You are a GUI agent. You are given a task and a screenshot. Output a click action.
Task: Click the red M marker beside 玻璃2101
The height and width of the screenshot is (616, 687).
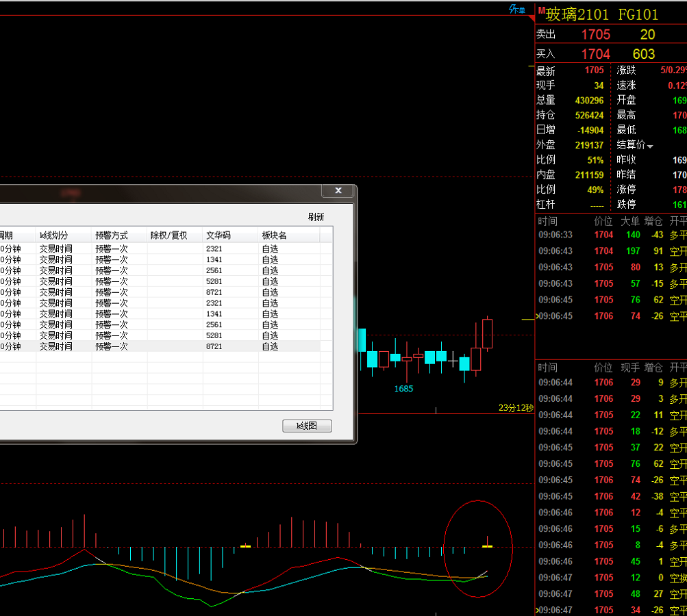[540, 10]
